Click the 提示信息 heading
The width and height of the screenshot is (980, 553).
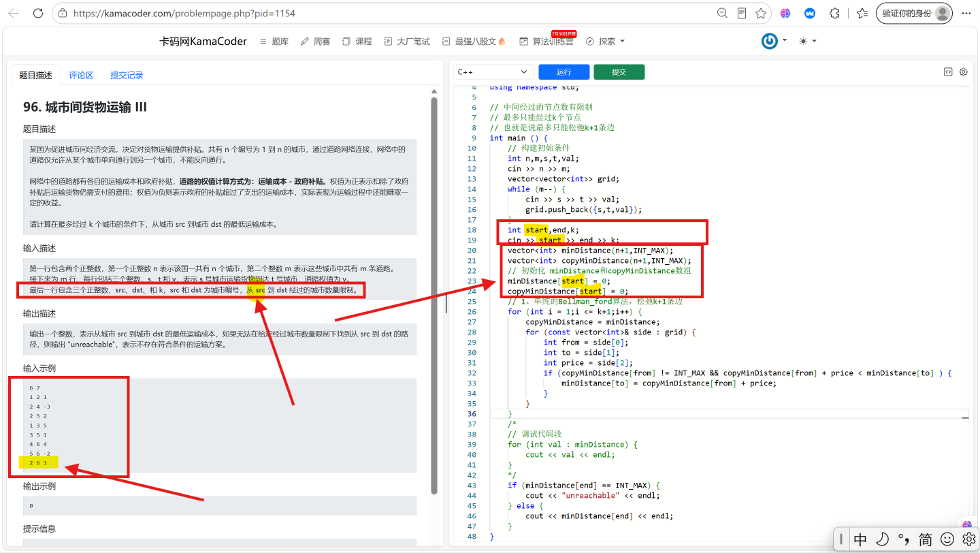pyautogui.click(x=39, y=528)
